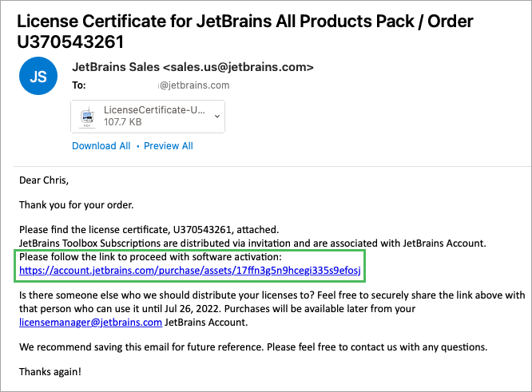Select the Preview All link

[x=168, y=146]
